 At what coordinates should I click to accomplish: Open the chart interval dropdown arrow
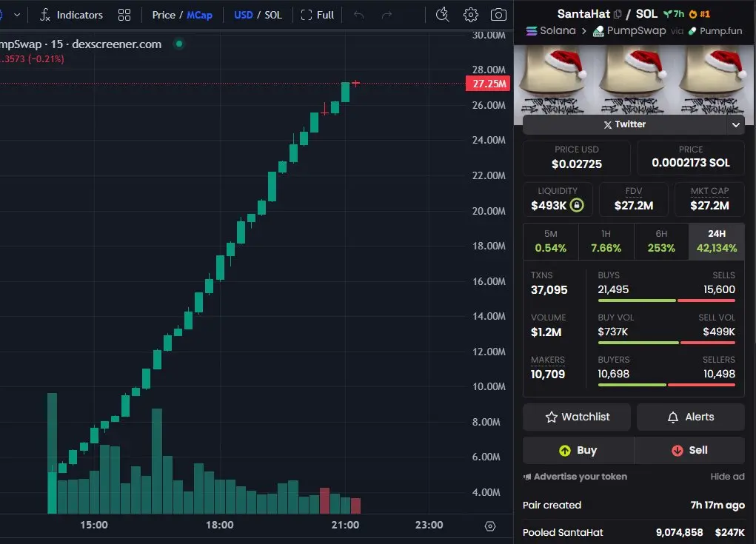(x=17, y=15)
